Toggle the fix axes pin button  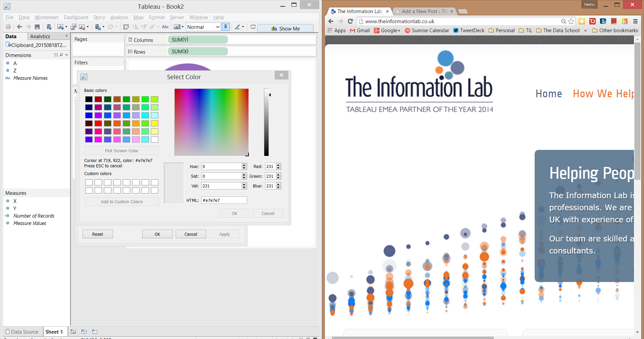point(226,27)
